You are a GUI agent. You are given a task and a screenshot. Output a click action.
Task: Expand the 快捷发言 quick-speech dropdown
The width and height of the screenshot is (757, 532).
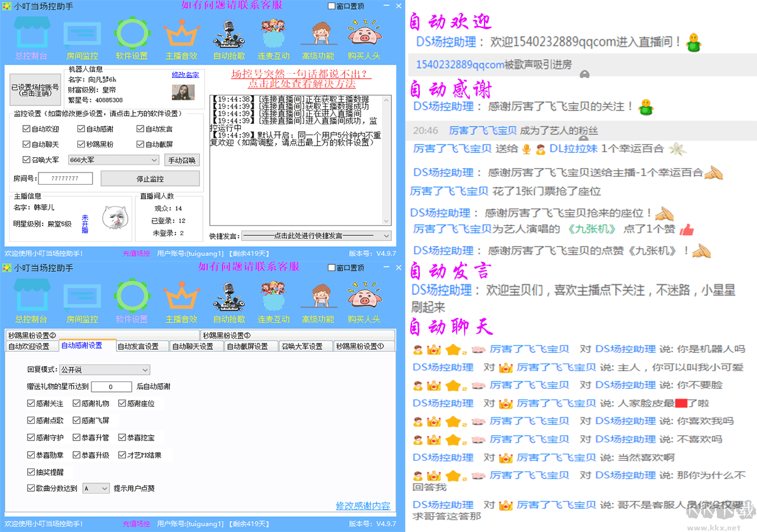317,235
